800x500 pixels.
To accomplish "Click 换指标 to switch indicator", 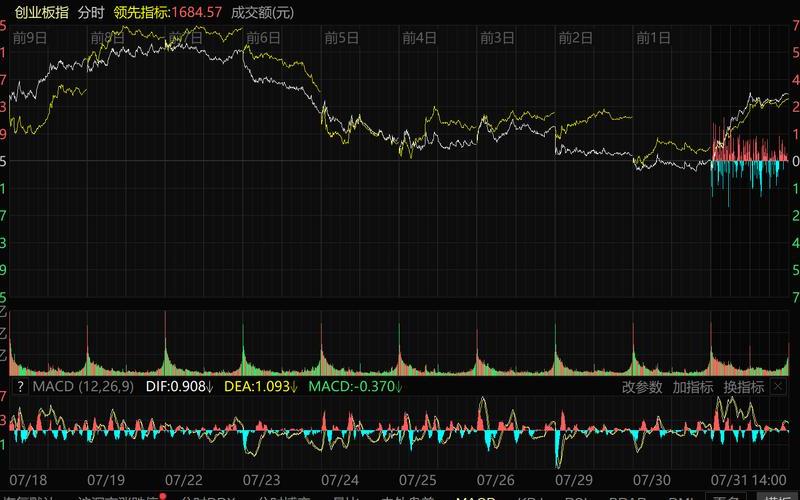I will pyautogui.click(x=743, y=387).
